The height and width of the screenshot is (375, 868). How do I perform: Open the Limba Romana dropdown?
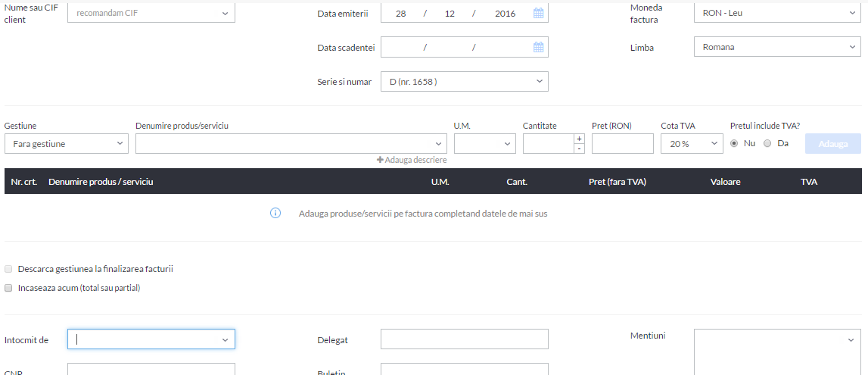pyautogui.click(x=777, y=47)
